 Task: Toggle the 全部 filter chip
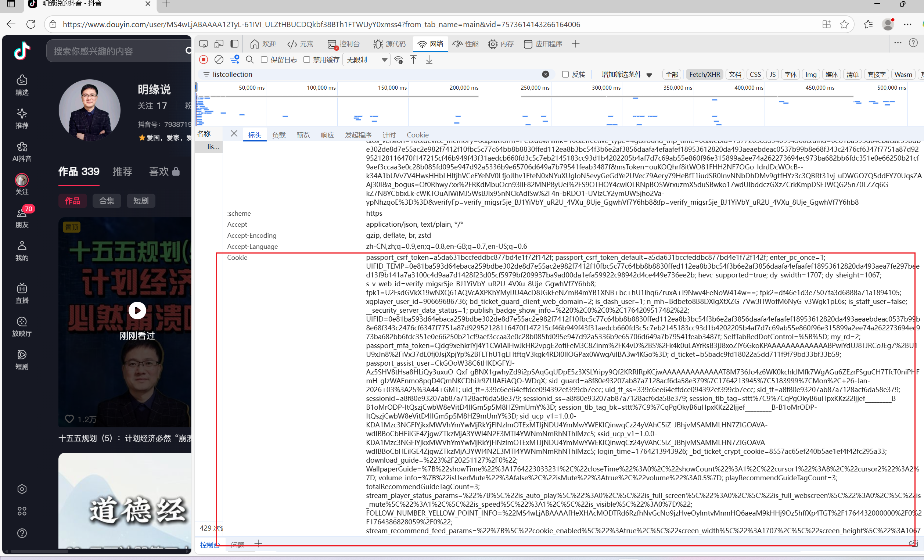672,74
